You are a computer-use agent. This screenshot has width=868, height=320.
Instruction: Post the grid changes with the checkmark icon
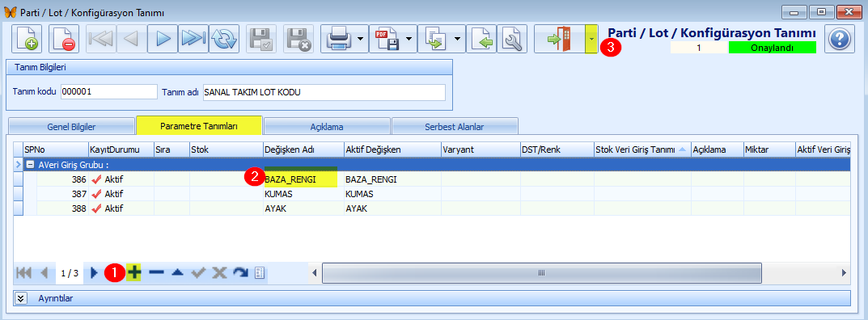(199, 272)
